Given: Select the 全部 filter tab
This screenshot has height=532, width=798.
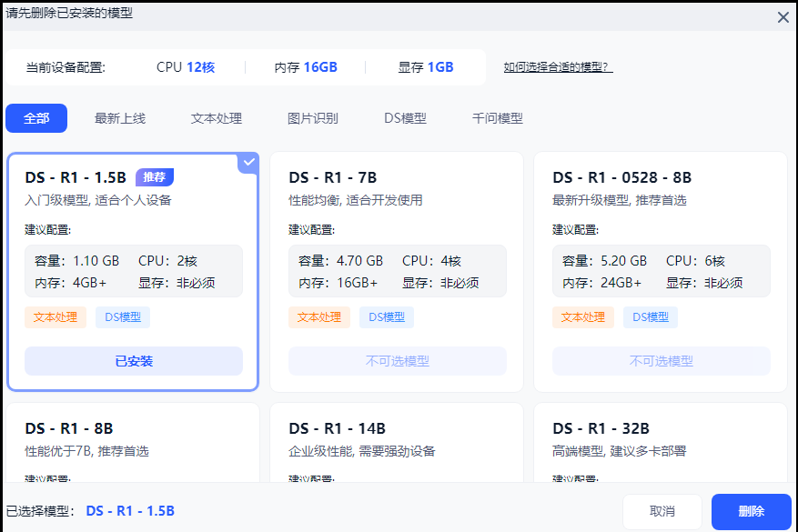Looking at the screenshot, I should point(36,117).
